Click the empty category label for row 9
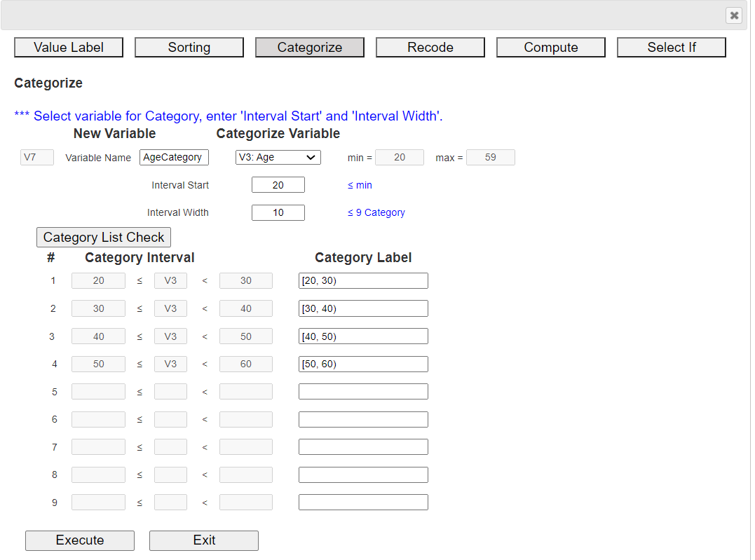This screenshot has width=755, height=560. coord(363,503)
